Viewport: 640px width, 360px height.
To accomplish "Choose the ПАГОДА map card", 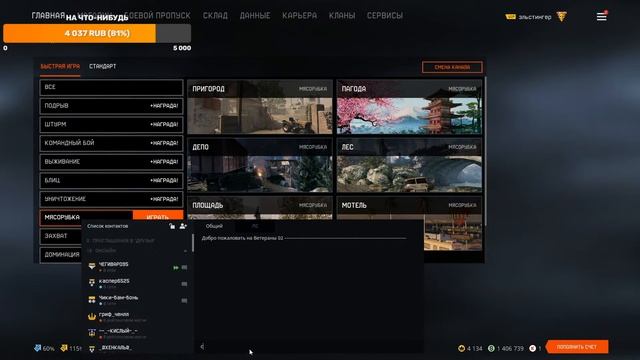I will pos(409,107).
